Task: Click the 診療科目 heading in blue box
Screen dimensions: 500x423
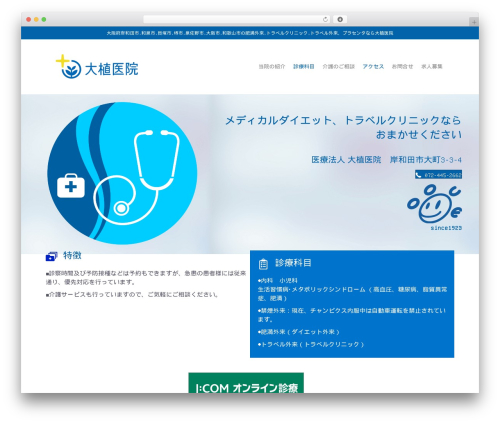Action: pyautogui.click(x=293, y=263)
